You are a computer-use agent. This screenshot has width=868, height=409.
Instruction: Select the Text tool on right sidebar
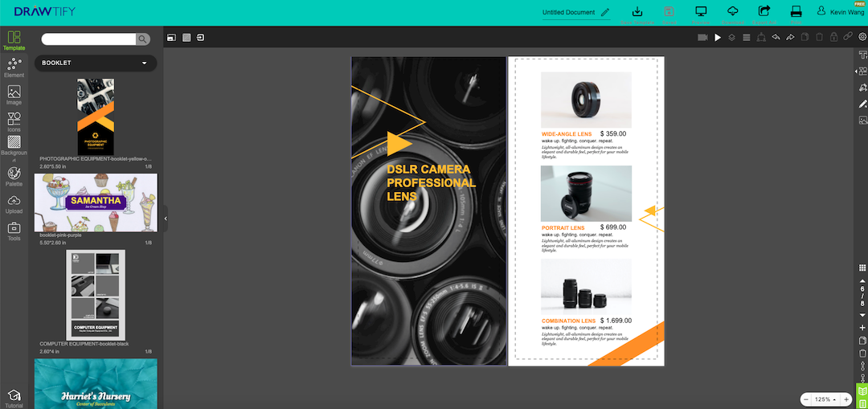[862, 55]
